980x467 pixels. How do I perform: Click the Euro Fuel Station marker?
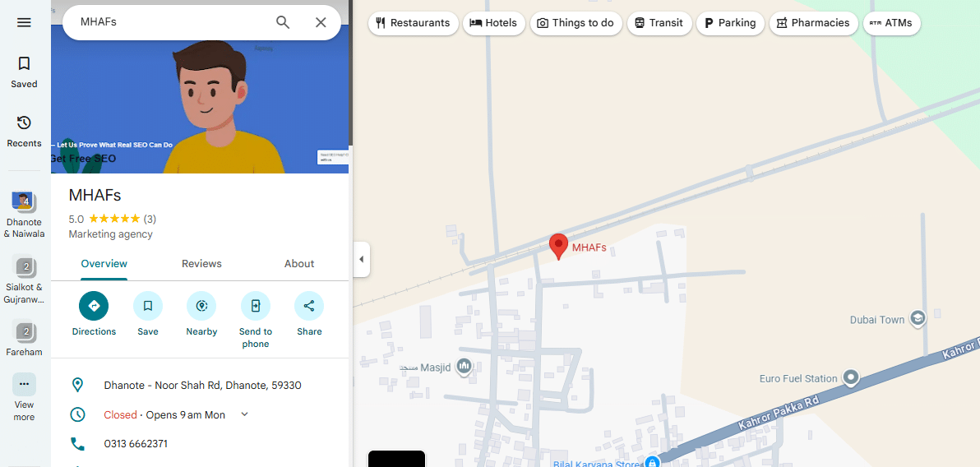coord(850,377)
